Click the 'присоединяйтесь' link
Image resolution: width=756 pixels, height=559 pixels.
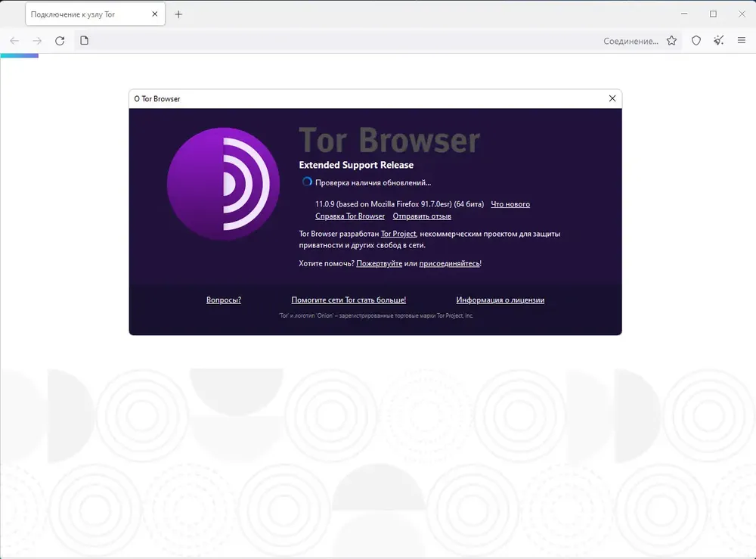pyautogui.click(x=449, y=263)
